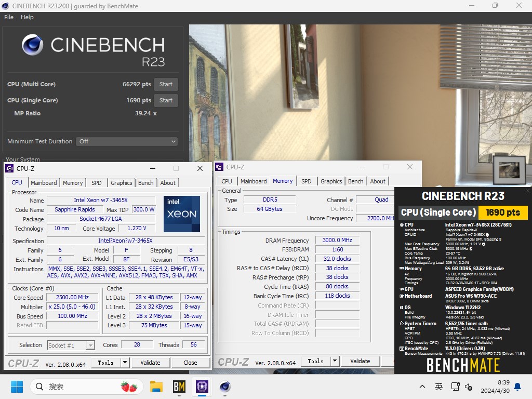This screenshot has width=532, height=399.
Task: Click the Multi Core score 66292 pts
Action: [137, 84]
